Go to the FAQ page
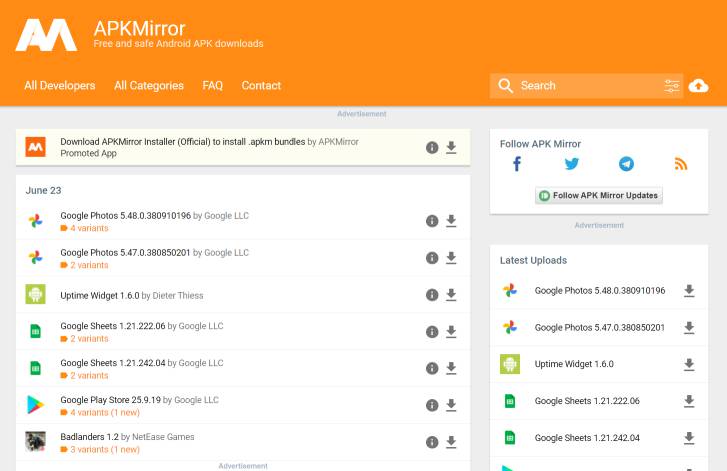Screen dimensions: 727x471 click(212, 86)
